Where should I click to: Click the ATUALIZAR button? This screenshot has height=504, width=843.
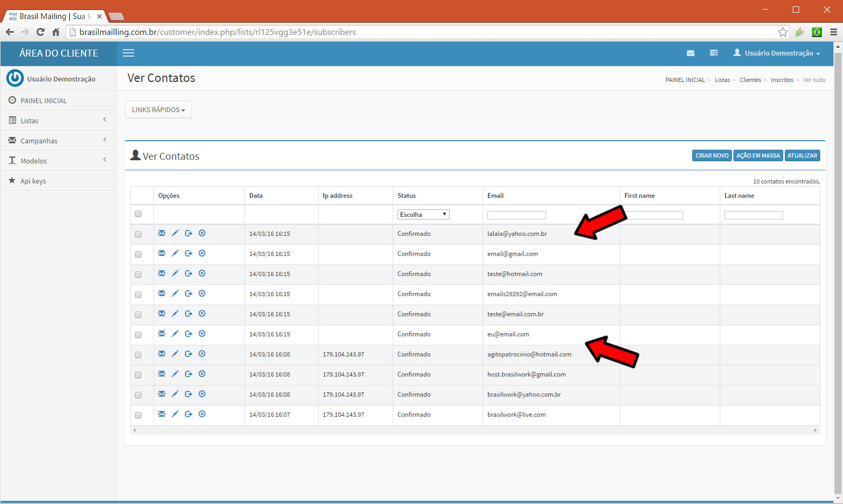coord(802,155)
